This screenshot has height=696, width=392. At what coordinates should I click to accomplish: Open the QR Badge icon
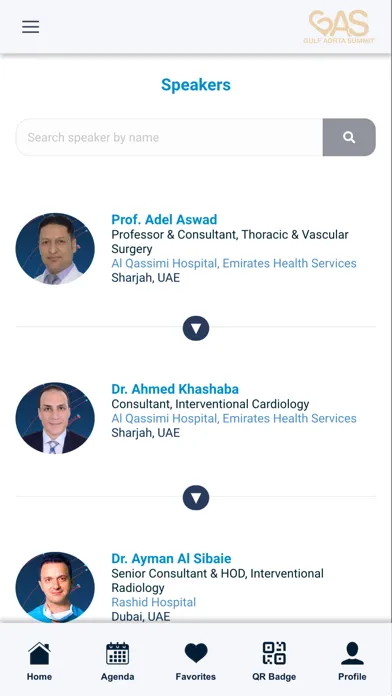click(x=274, y=653)
